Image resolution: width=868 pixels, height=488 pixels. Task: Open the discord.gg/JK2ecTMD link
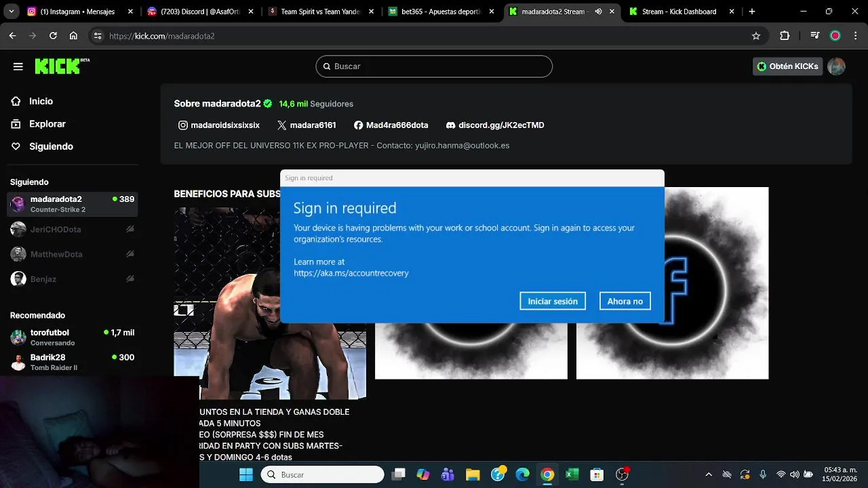click(x=495, y=125)
